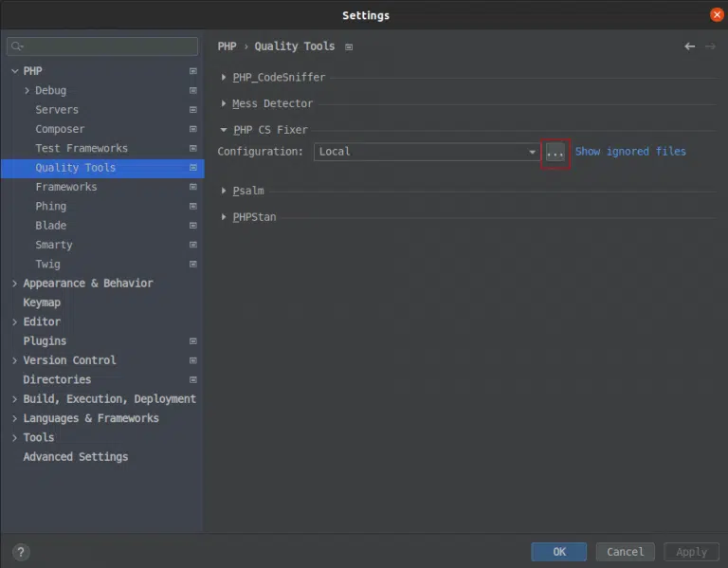
Task: Click project-level icon beside Plugins
Action: point(193,341)
